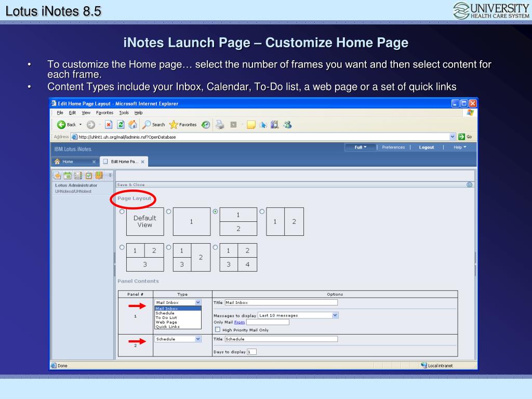Screen dimensions: 532x399
Task: Open the Tools menu
Action: point(124,113)
